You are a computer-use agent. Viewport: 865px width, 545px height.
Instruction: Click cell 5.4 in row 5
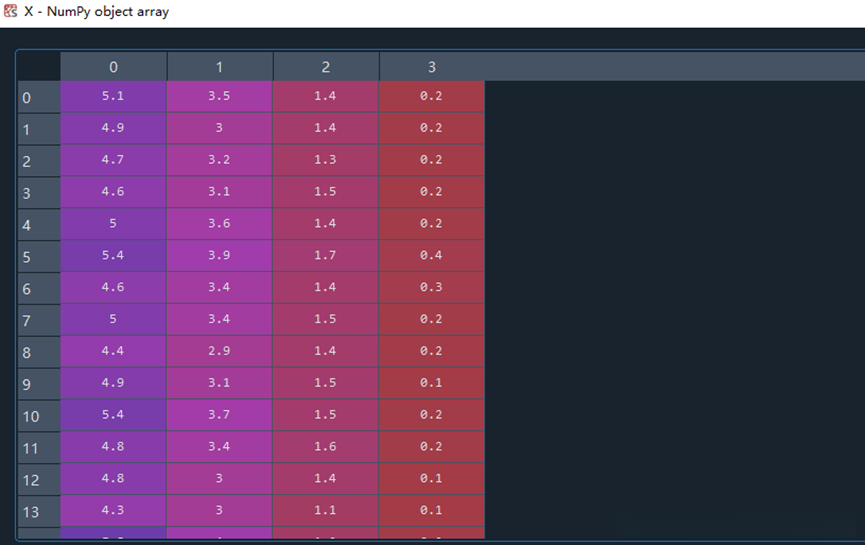[x=113, y=256]
